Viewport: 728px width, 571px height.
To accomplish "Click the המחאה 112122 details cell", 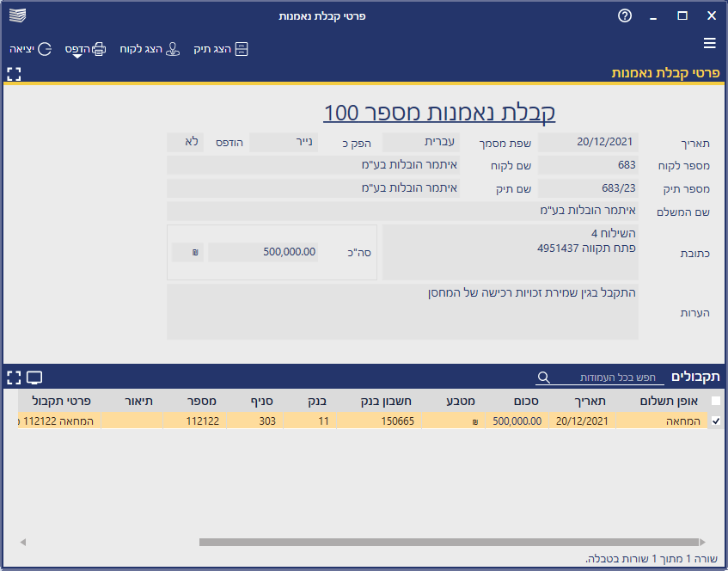I will click(60, 421).
